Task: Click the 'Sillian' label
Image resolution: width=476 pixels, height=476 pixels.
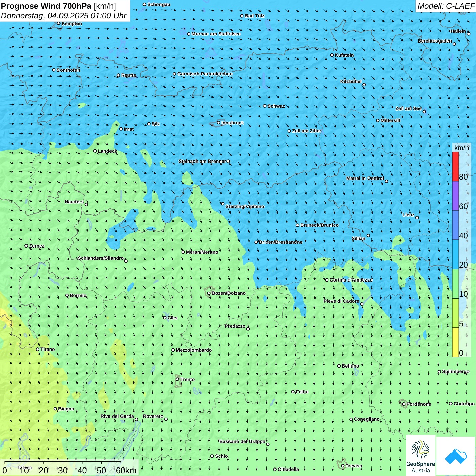Action: point(358,238)
